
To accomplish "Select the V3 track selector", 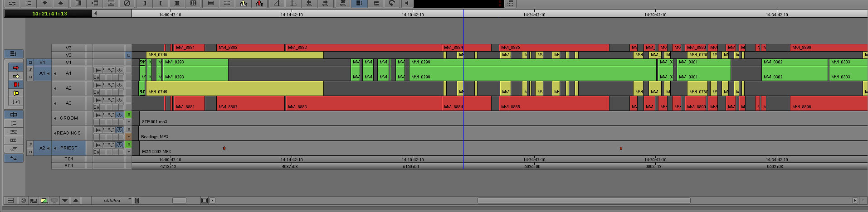I will click(68, 48).
